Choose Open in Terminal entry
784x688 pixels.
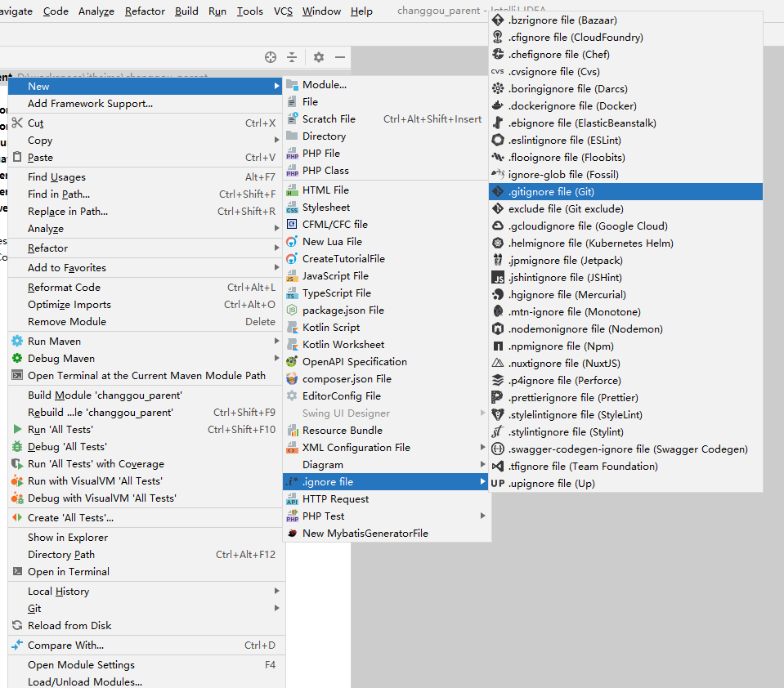click(146, 572)
